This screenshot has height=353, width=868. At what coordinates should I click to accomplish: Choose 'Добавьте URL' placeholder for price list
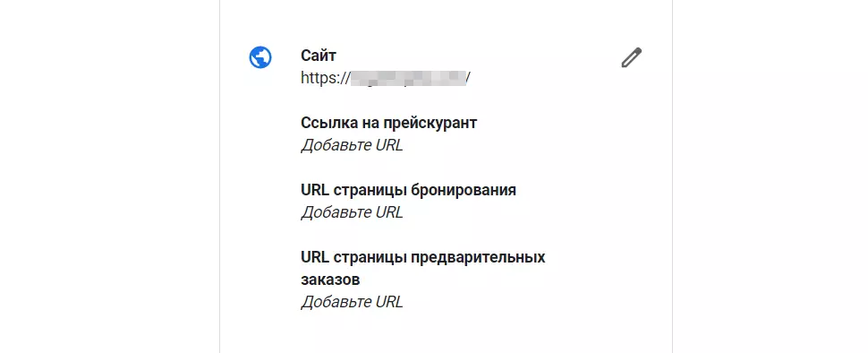pos(352,145)
